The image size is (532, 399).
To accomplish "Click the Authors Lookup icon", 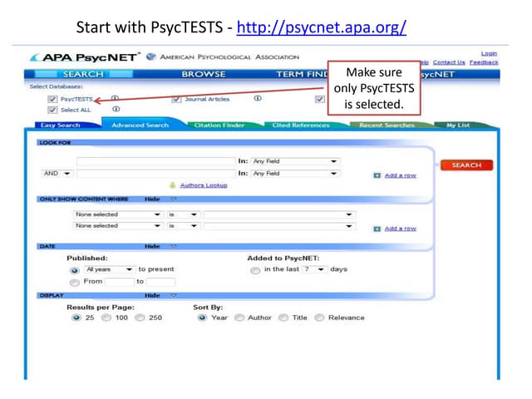I will tap(173, 185).
